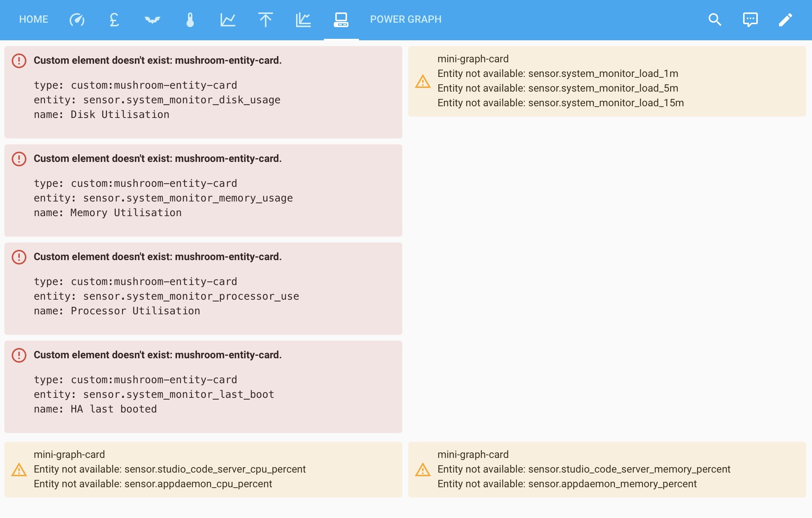Click 'sensor.appdaemon_cpu_percent' line
The image size is (812, 518).
click(x=153, y=484)
